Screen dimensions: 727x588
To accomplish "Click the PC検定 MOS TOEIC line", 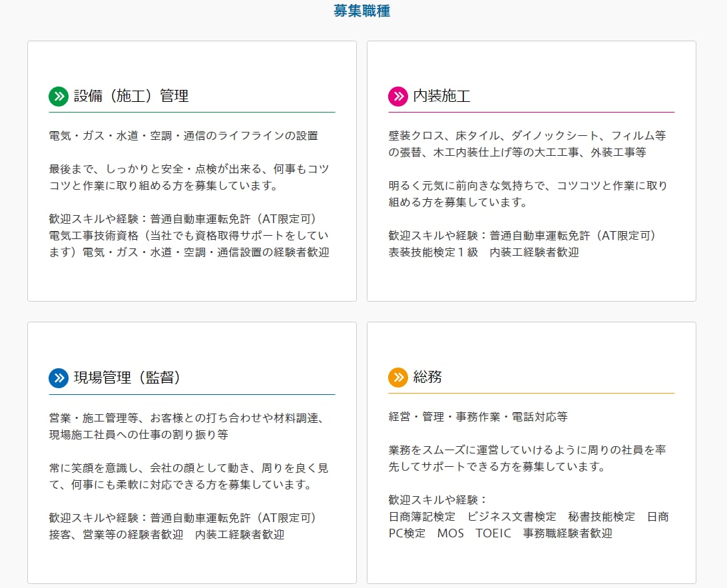I will point(500,534).
